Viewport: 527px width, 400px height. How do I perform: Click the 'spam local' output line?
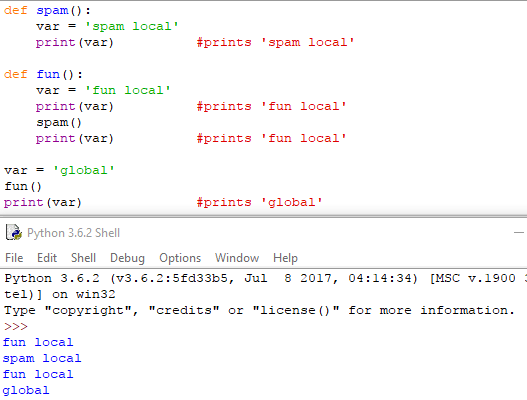pos(42,359)
